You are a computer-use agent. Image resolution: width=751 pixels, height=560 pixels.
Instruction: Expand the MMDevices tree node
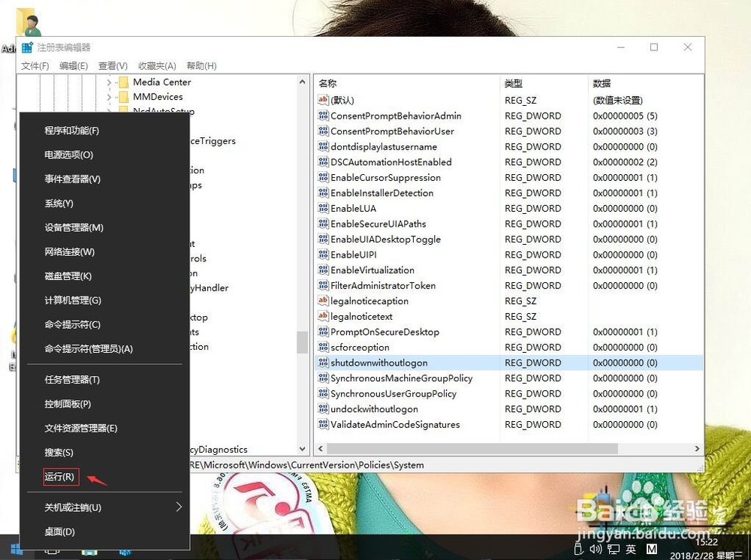pyautogui.click(x=110, y=97)
